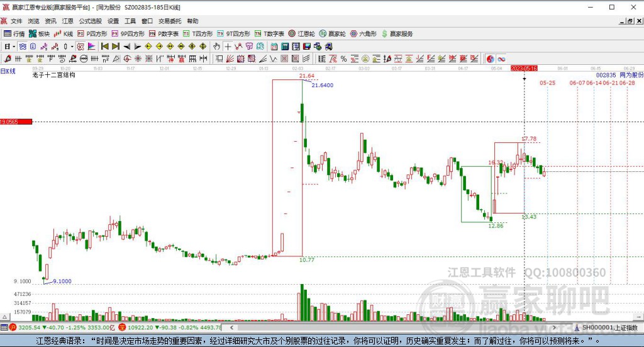Click the black left arrow icon
The width and height of the screenshot is (644, 347).
(127, 47)
